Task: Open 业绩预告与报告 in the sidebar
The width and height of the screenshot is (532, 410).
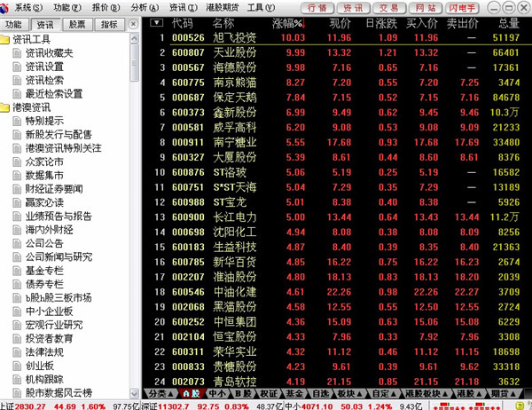Action: click(59, 217)
